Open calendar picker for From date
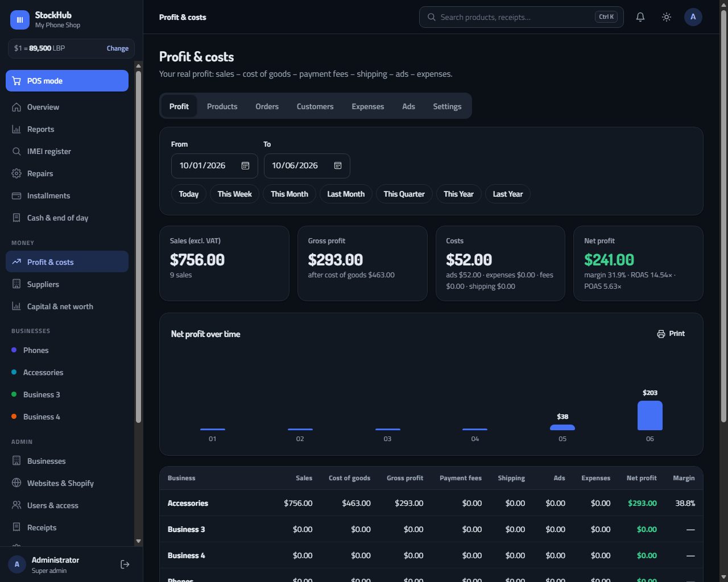This screenshot has width=728, height=582. 245,165
